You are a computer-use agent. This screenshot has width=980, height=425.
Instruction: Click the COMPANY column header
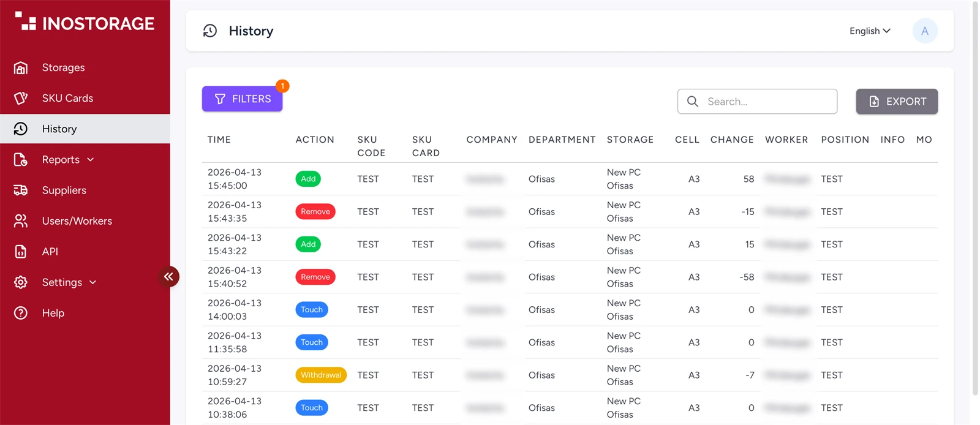pos(492,140)
